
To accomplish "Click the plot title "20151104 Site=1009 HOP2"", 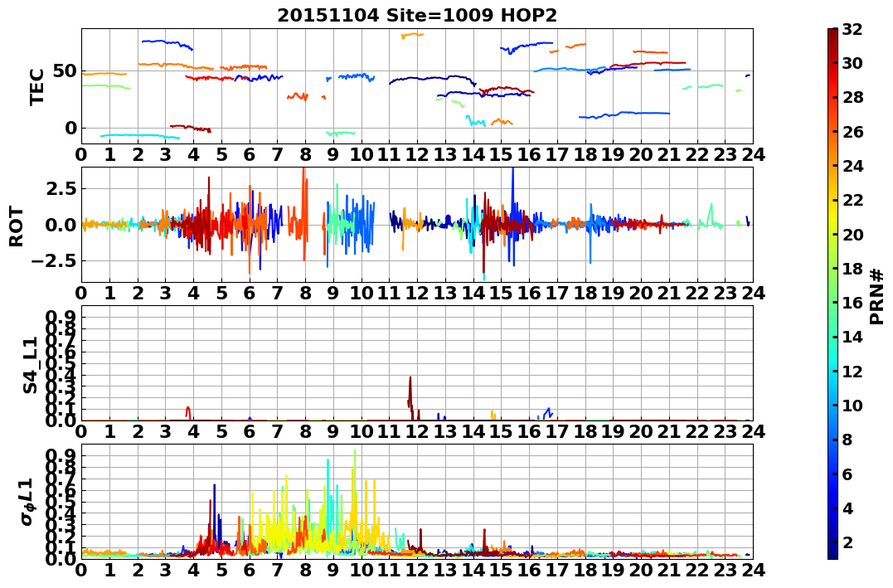I will (x=417, y=16).
